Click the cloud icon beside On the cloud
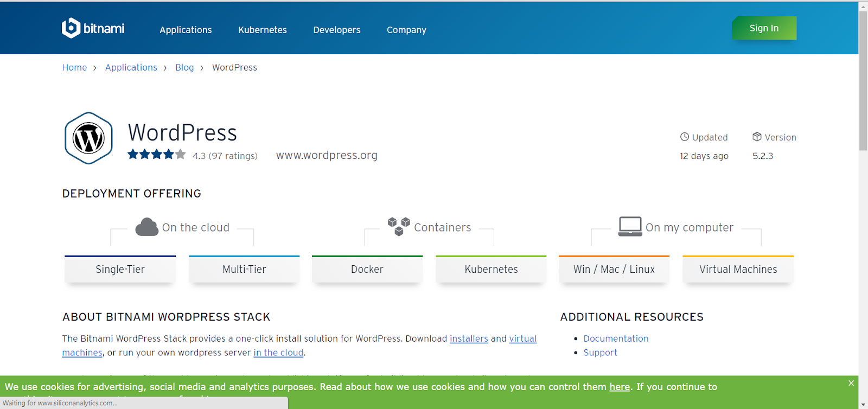The image size is (868, 409). point(146,227)
